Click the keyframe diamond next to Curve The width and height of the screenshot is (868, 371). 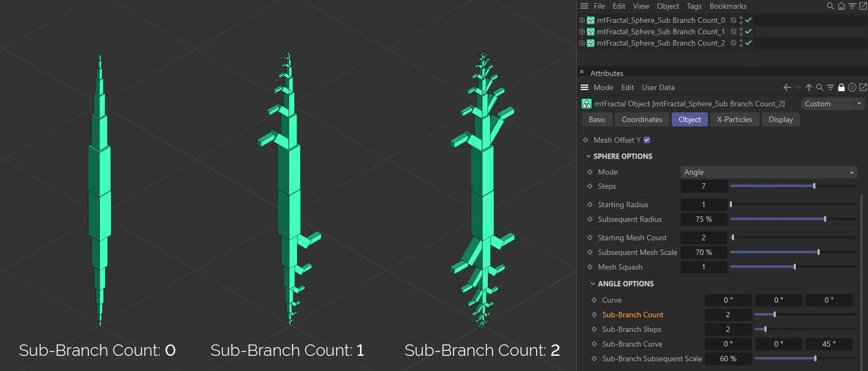[x=594, y=300]
